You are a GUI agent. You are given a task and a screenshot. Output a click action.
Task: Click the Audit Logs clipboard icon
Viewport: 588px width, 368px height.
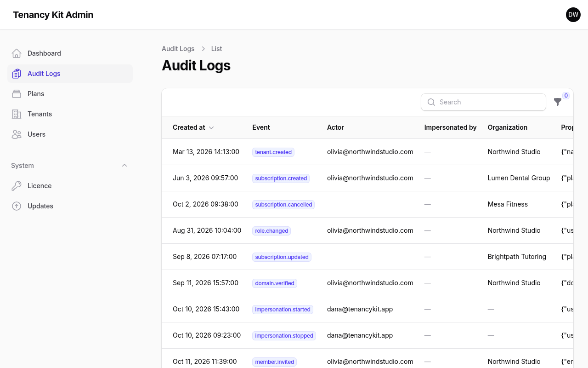point(17,74)
